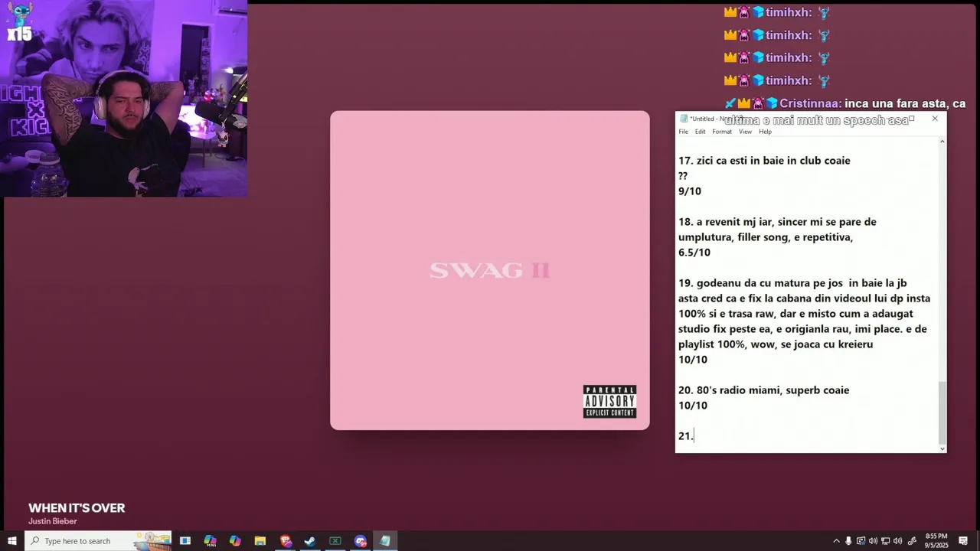The width and height of the screenshot is (980, 551).
Task: Click the Notepad vertical scrollbar thumb
Action: coord(942,412)
